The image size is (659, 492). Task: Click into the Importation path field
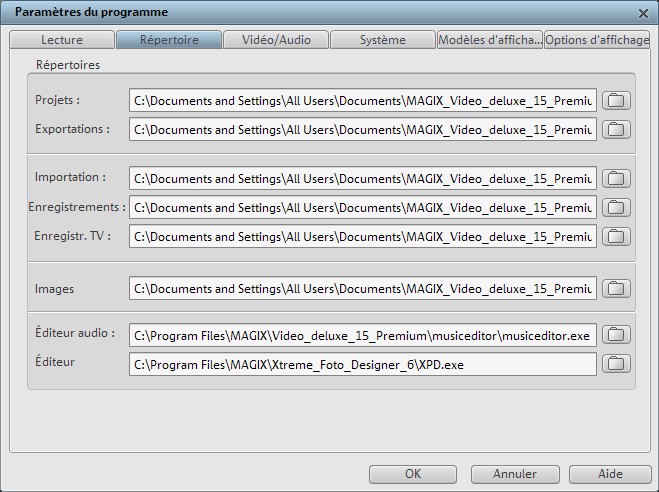363,179
